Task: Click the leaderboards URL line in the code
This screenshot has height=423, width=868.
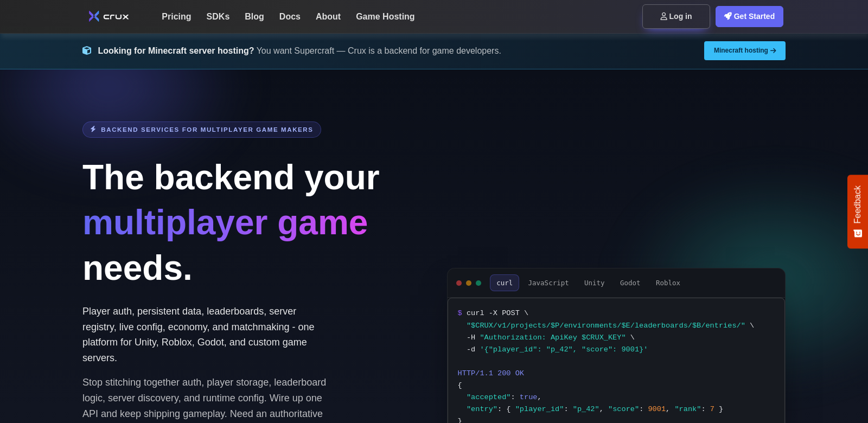Action: point(610,325)
